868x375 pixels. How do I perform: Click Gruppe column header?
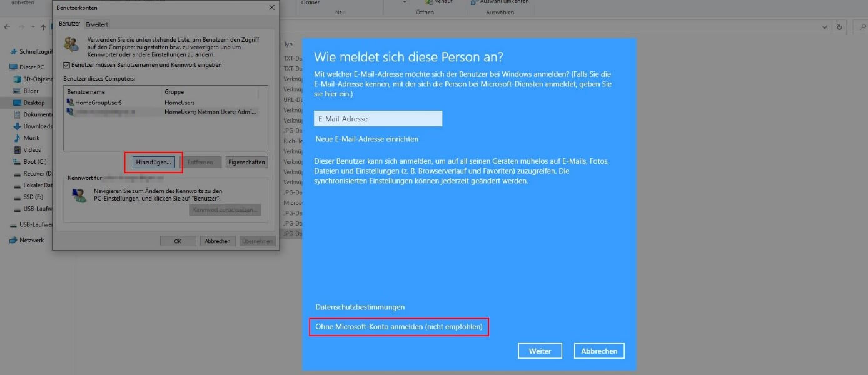click(x=210, y=92)
